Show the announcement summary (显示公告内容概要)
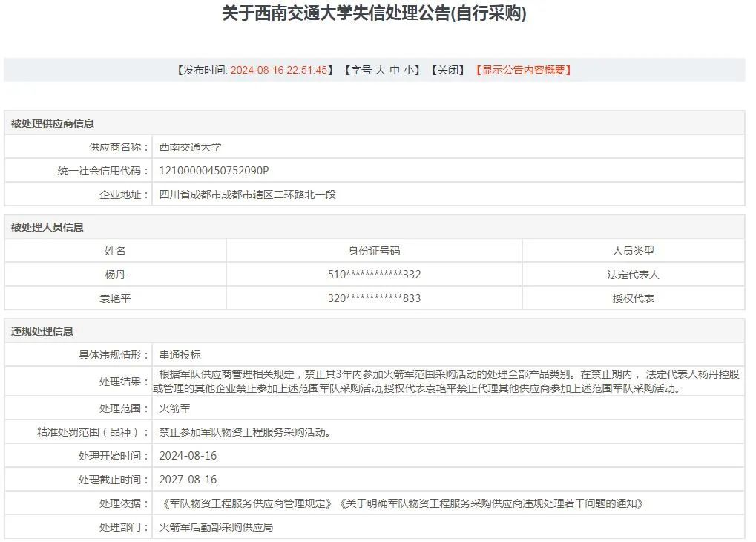Image resolution: width=756 pixels, height=542 pixels. (525, 70)
